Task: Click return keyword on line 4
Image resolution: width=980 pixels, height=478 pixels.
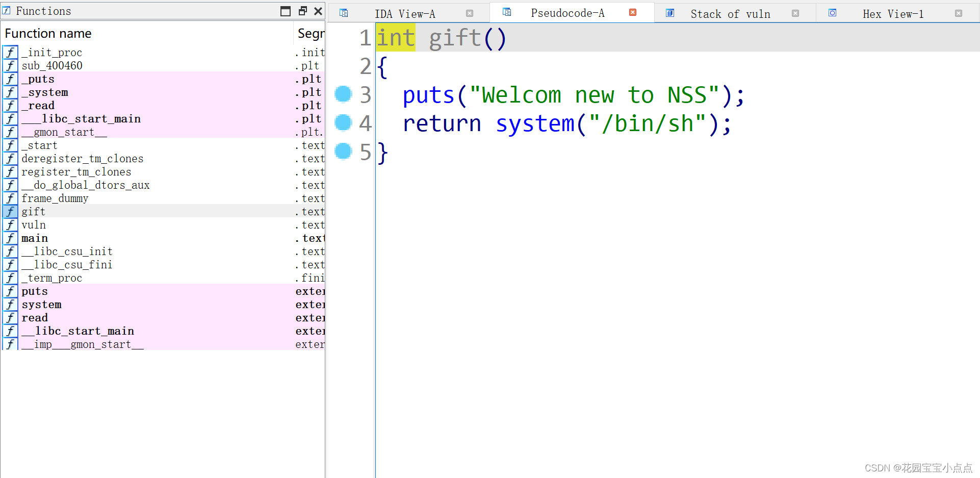Action: click(442, 123)
